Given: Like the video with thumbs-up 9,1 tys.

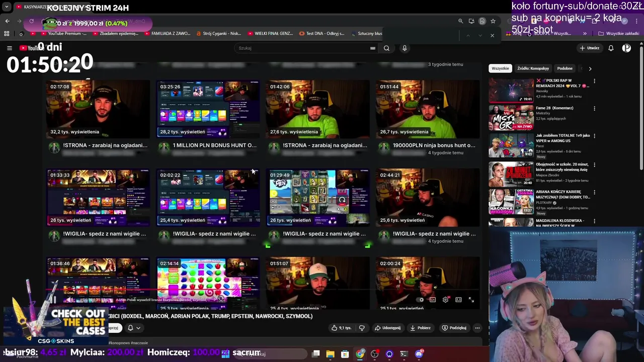Looking at the screenshot, I should pyautogui.click(x=341, y=328).
